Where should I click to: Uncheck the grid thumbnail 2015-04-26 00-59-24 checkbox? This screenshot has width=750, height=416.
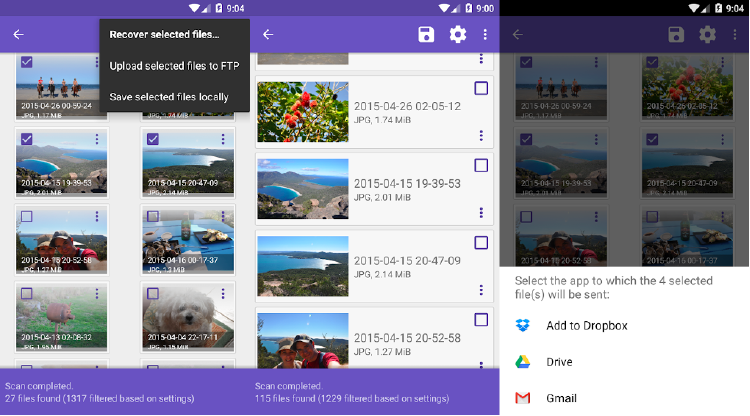pos(26,62)
